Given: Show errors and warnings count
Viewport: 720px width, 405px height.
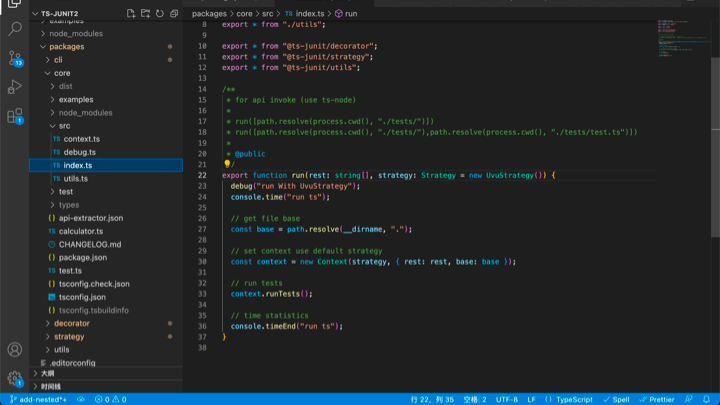Looking at the screenshot, I should 111,399.
